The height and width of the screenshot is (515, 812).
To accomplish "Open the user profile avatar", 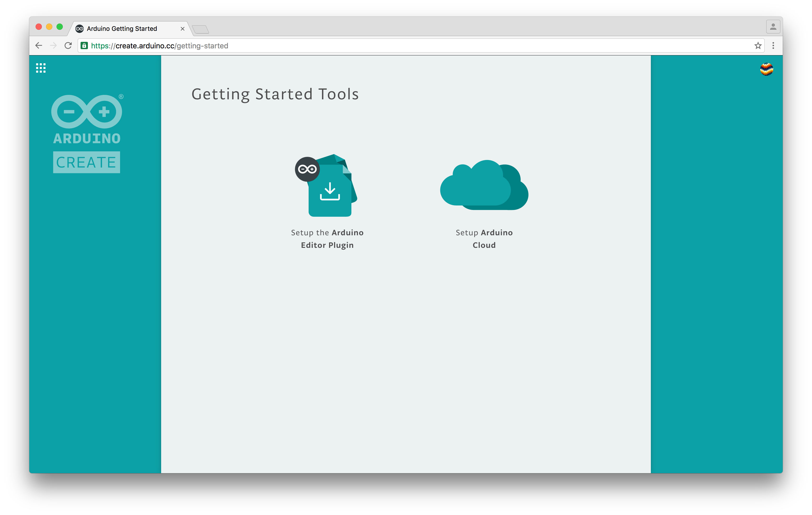I will [766, 69].
